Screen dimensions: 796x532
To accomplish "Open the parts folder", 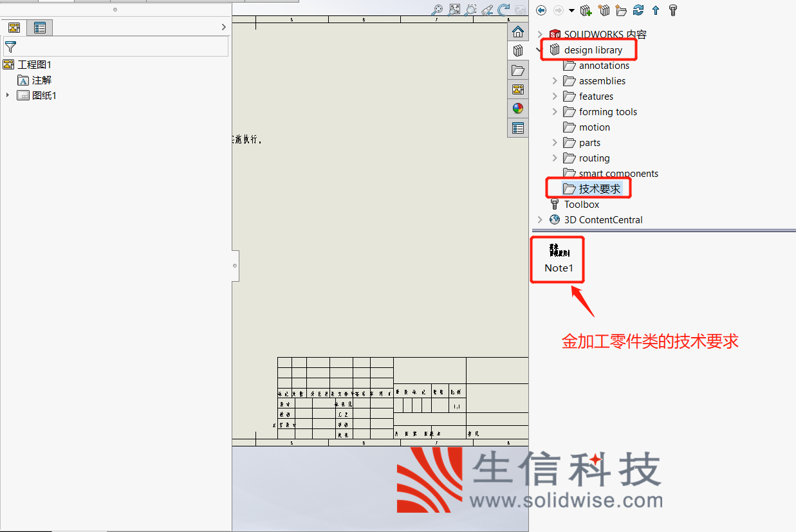I will click(589, 143).
